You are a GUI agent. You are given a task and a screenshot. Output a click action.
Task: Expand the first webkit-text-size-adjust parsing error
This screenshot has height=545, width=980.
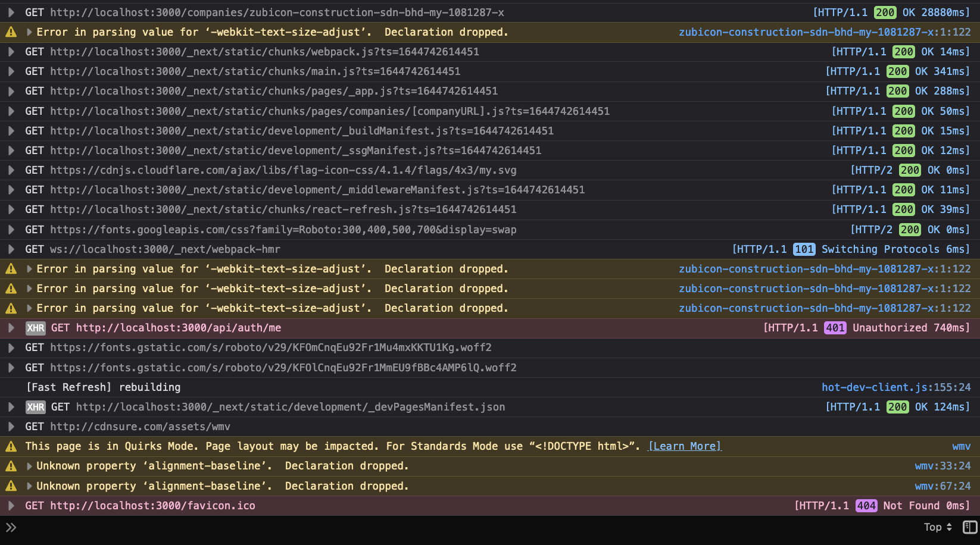coord(29,32)
